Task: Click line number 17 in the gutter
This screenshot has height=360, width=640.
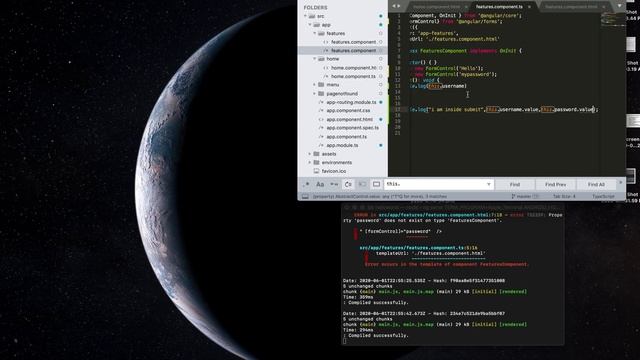Action: [398, 109]
